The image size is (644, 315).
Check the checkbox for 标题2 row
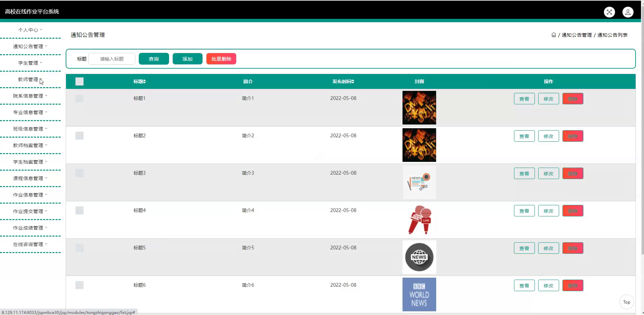click(x=79, y=136)
